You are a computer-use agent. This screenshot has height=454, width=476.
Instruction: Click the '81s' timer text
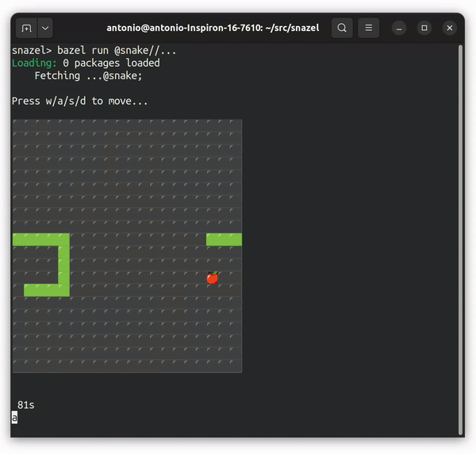point(26,405)
